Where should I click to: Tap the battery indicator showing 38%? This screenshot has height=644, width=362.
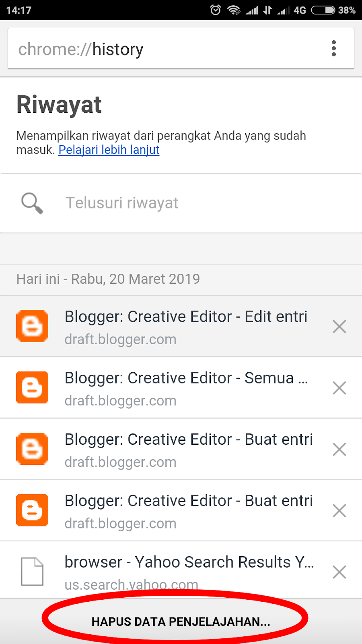pos(333,10)
